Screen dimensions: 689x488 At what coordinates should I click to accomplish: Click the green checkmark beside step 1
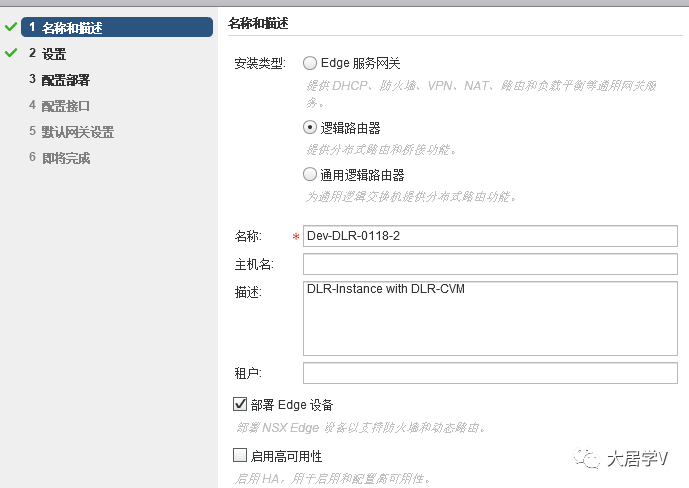pyautogui.click(x=11, y=27)
